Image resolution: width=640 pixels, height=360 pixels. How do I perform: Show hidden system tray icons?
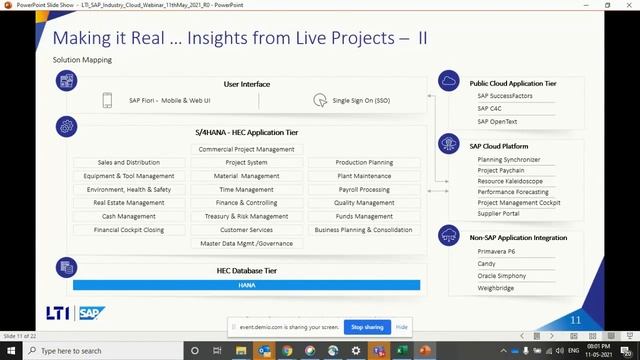click(x=503, y=351)
